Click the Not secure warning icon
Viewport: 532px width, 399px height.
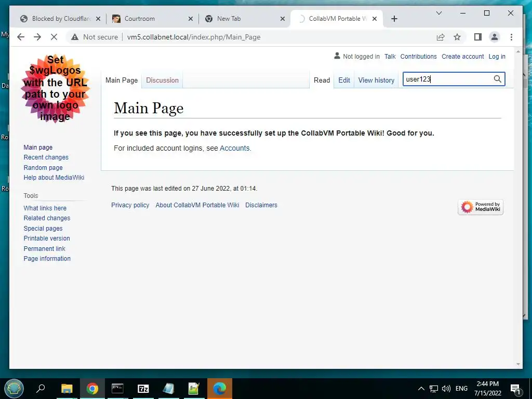tap(75, 37)
